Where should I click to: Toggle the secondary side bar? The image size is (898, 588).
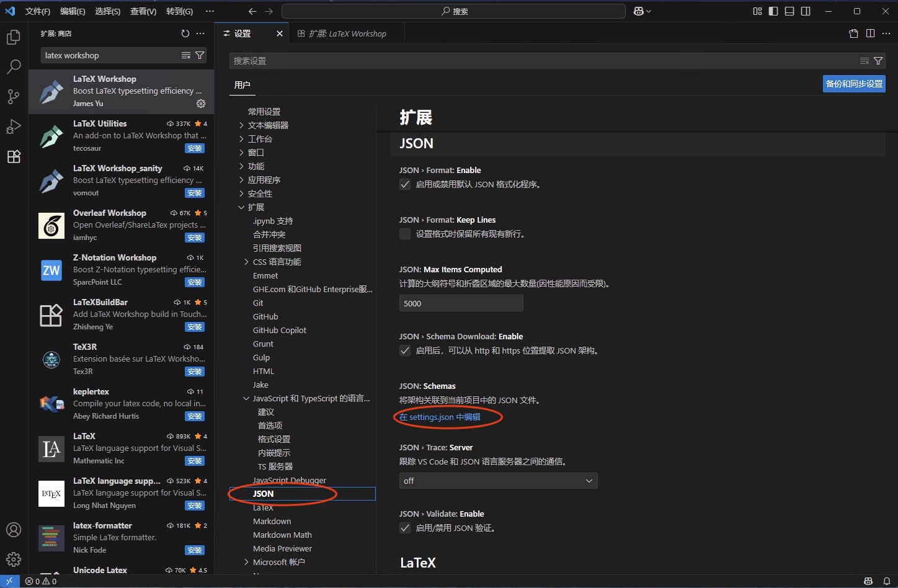[x=806, y=11]
